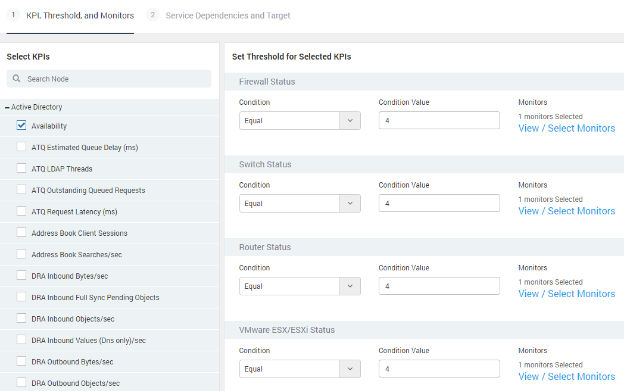
Task: Click step number 1 circle
Action: point(13,15)
